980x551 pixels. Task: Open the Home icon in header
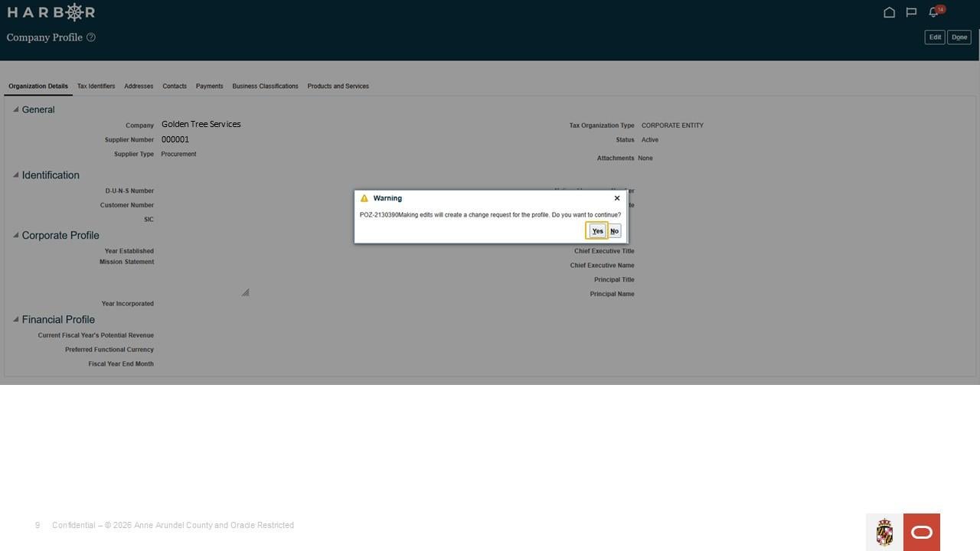889,12
